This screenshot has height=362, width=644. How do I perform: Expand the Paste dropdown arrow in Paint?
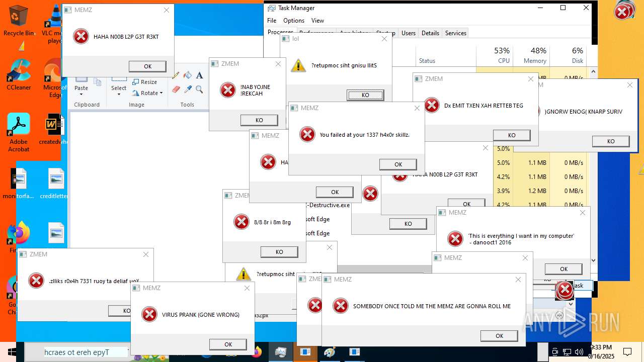(82, 95)
